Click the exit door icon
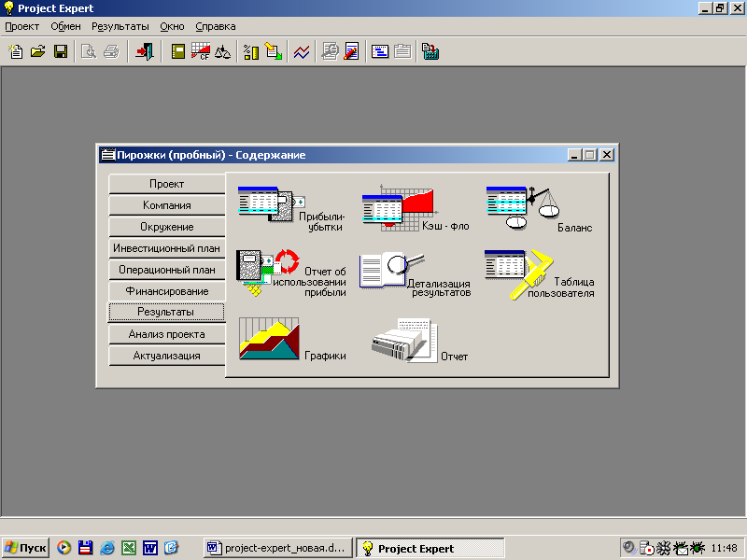 (x=145, y=51)
